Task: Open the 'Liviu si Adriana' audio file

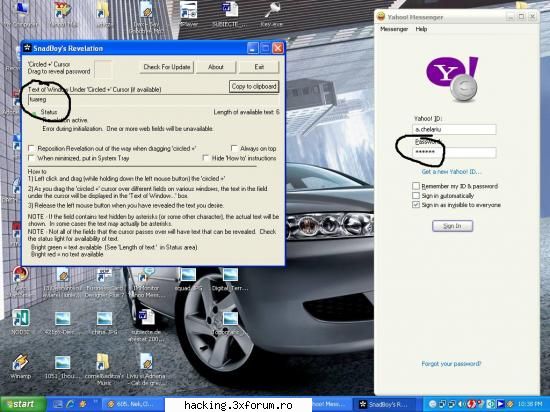Action: tap(146, 370)
